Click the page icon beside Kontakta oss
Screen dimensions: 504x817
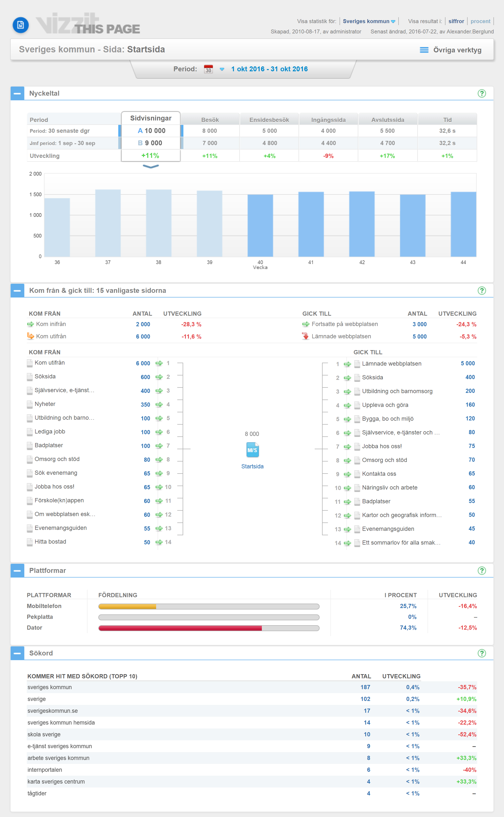(357, 474)
